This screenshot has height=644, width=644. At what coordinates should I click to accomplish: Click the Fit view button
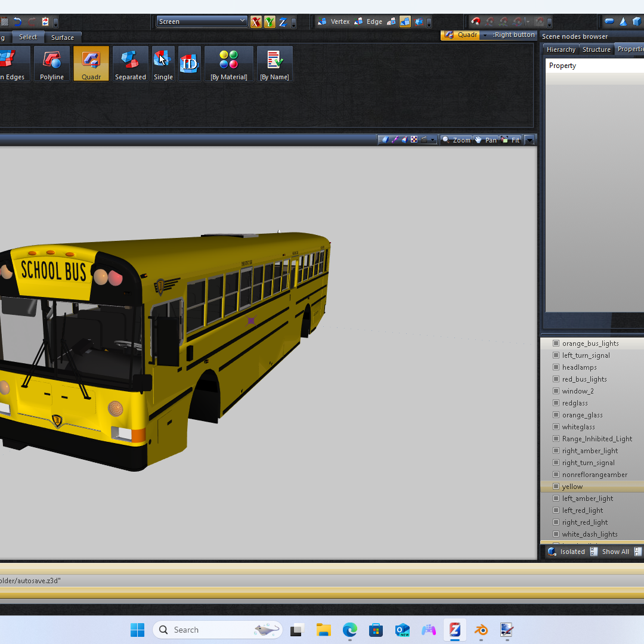(x=510, y=140)
